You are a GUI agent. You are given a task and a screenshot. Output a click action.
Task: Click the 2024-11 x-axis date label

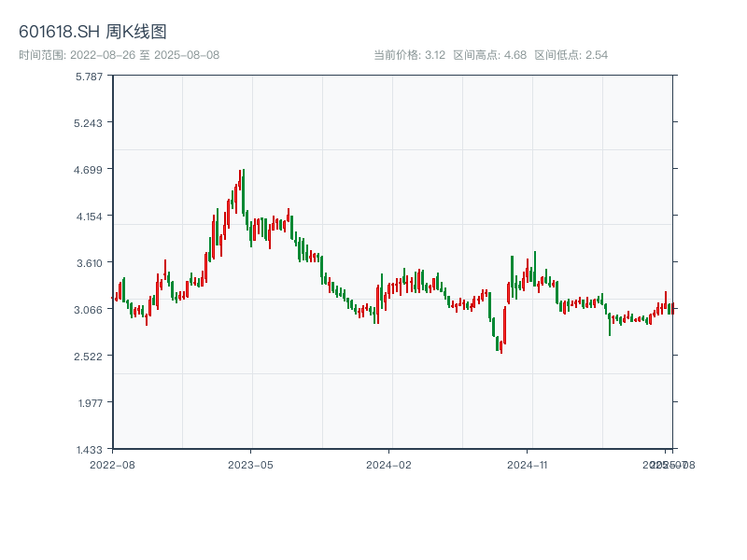coord(528,464)
